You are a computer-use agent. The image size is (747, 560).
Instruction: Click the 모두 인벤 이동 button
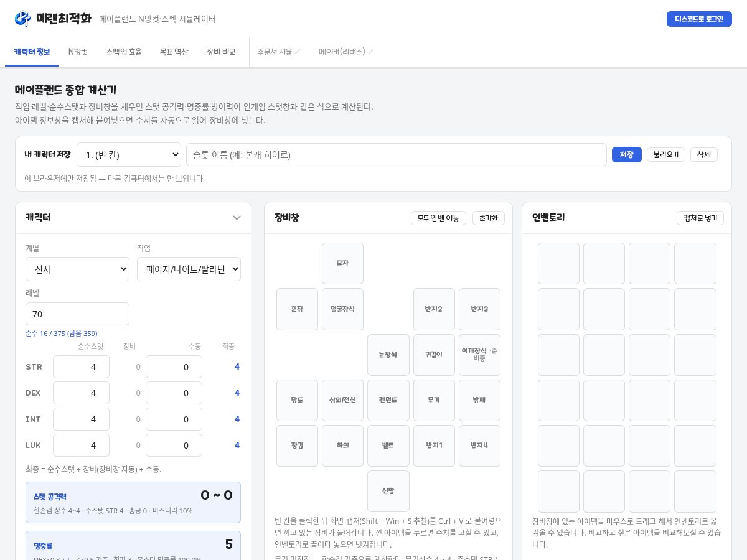point(438,218)
